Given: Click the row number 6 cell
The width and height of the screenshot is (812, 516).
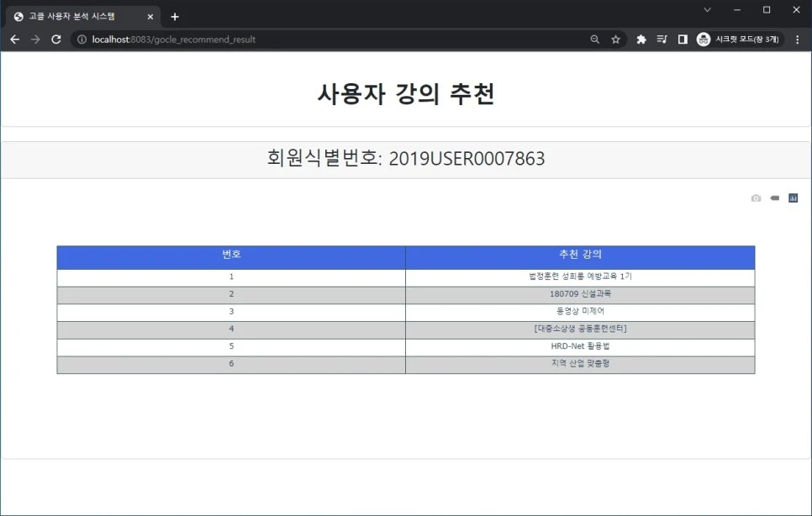Looking at the screenshot, I should pos(231,365).
